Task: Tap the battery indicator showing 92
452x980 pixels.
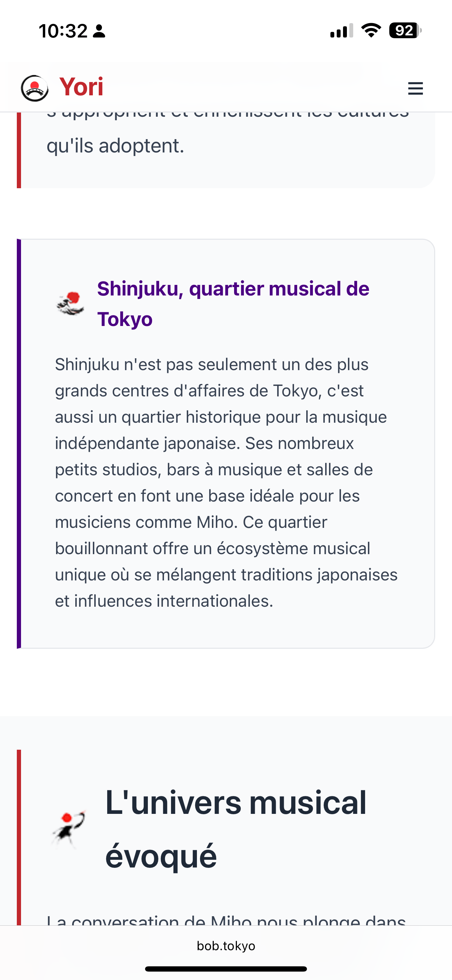Action: (x=405, y=30)
